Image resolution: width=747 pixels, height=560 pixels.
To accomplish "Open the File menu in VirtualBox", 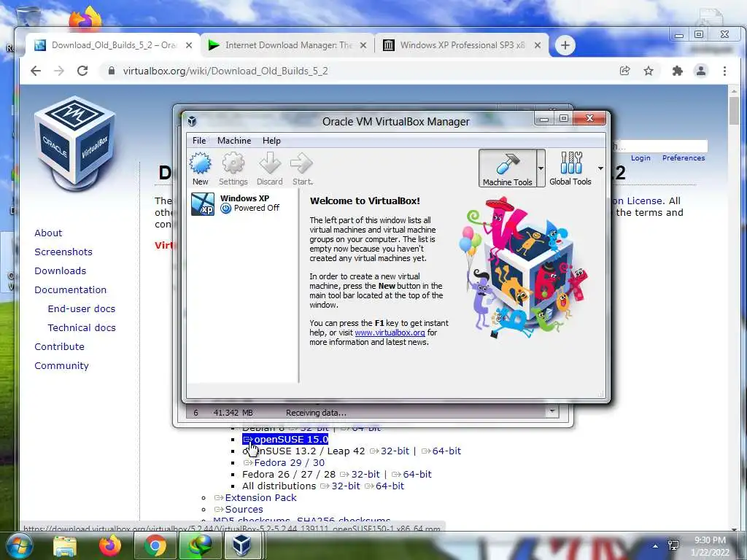I will pos(199,141).
